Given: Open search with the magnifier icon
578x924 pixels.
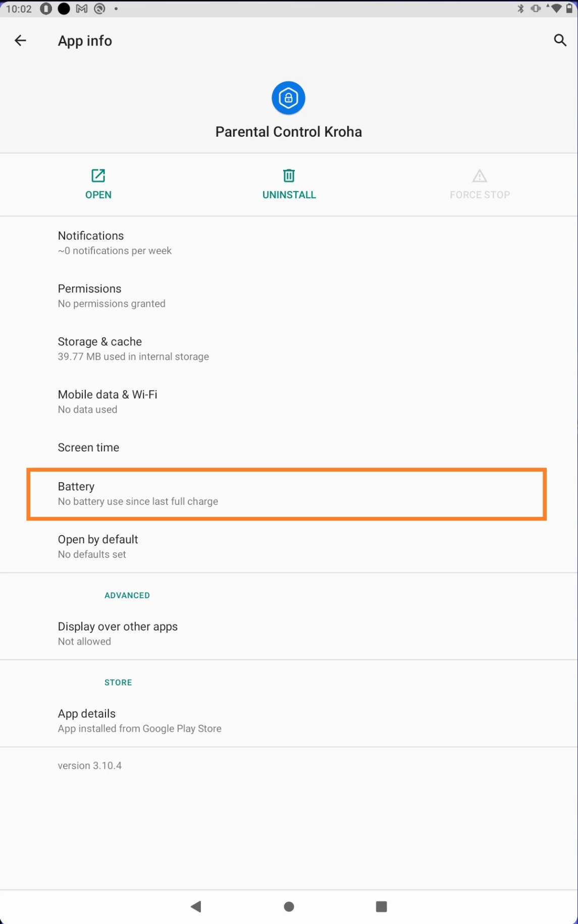Looking at the screenshot, I should pyautogui.click(x=560, y=40).
